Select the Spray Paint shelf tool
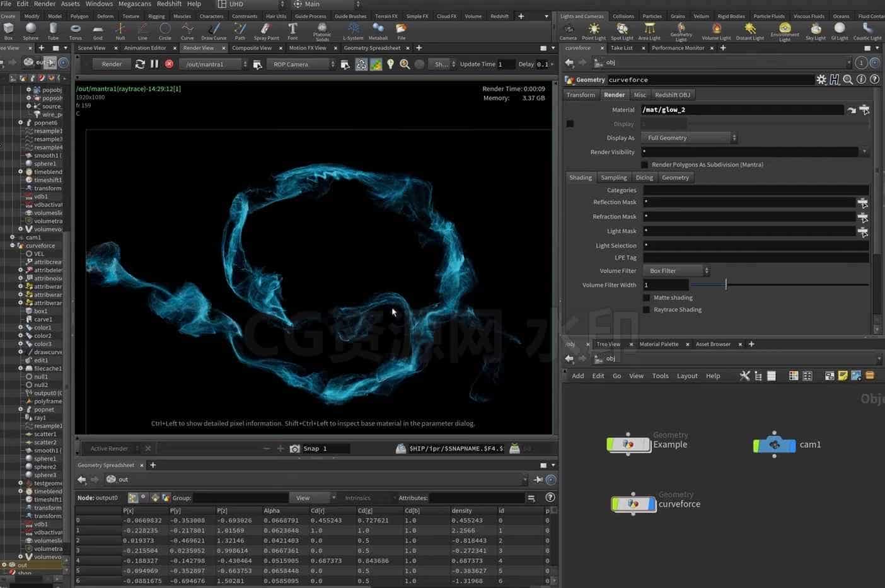 coord(266,32)
